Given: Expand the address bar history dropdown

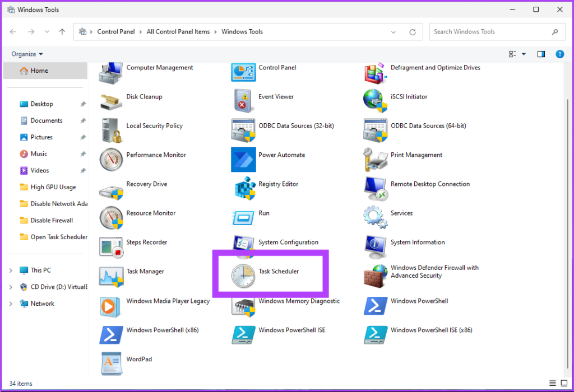Looking at the screenshot, I should click(393, 32).
